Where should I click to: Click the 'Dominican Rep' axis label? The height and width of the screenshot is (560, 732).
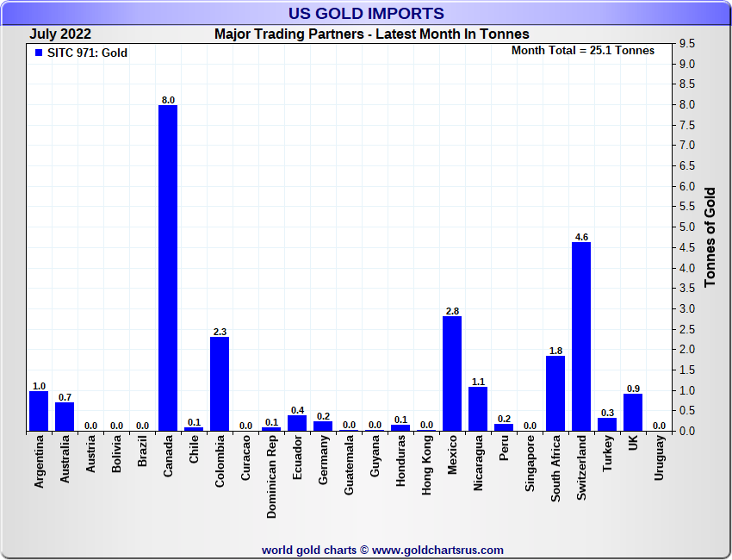tap(271, 477)
